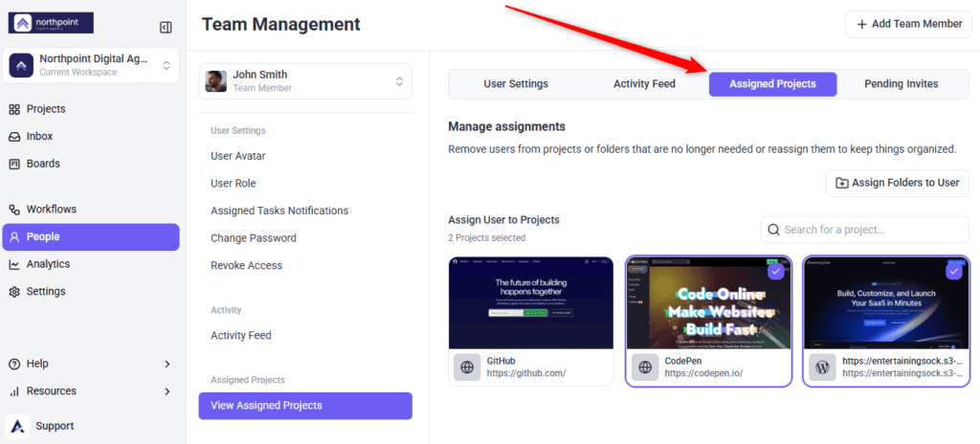The height and width of the screenshot is (444, 980).
Task: Click the Manage assignments heading
Action: 507,127
